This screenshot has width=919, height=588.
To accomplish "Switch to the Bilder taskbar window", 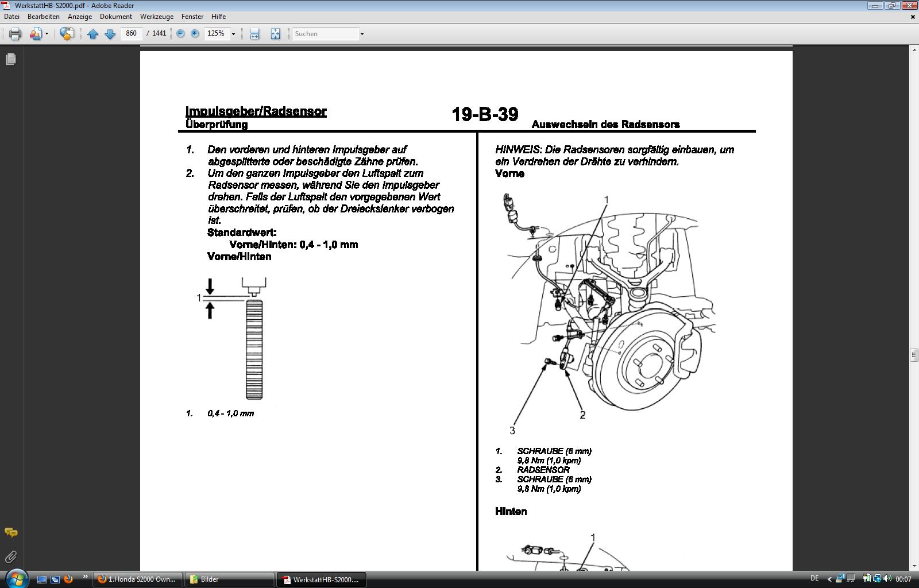I will tap(230, 579).
